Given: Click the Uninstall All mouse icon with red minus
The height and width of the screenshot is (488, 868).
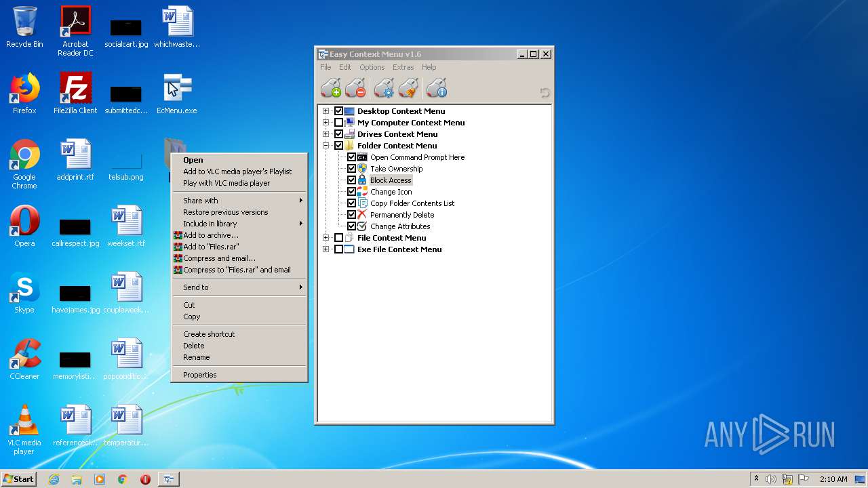Looking at the screenshot, I should click(x=355, y=88).
